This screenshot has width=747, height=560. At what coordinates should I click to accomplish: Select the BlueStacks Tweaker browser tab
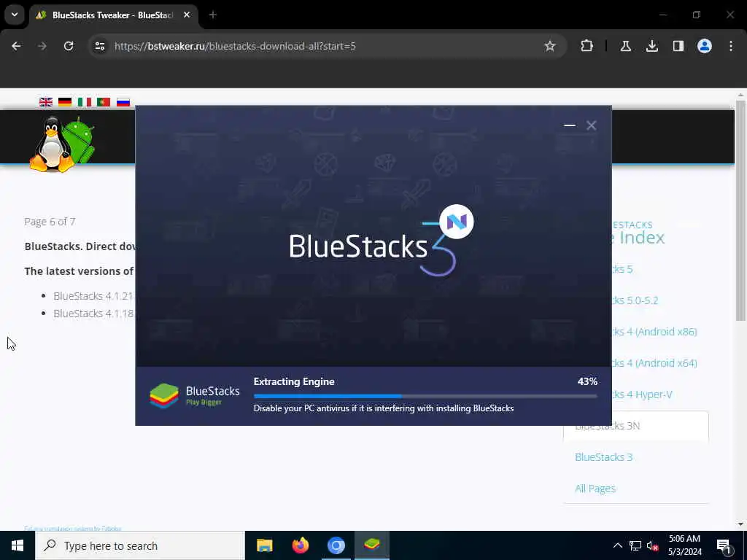coord(115,15)
